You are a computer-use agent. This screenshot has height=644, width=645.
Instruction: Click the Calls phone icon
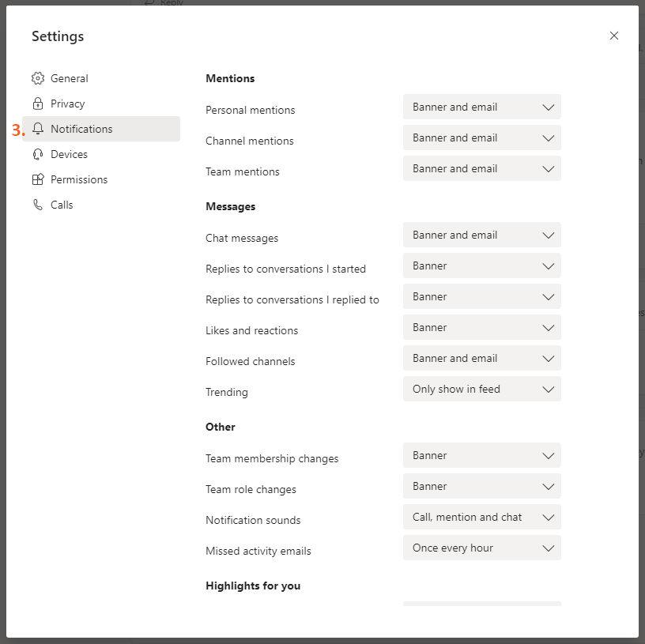coord(37,205)
